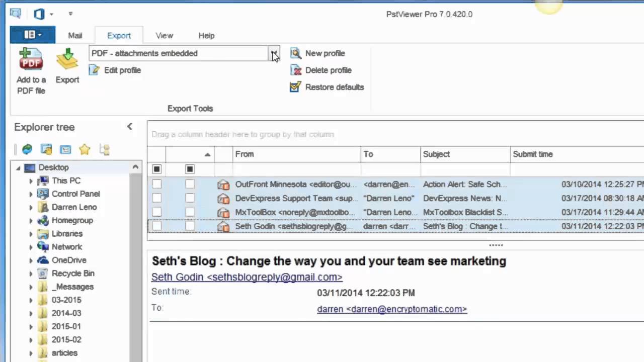
Task: Click subject 'MxToolbox Blacklist S...' cell
Action: click(465, 213)
